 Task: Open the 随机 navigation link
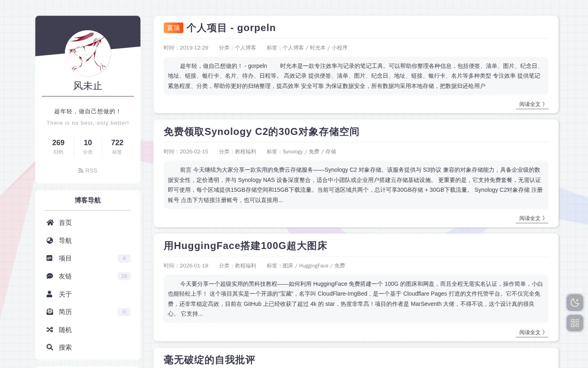[x=88, y=330]
